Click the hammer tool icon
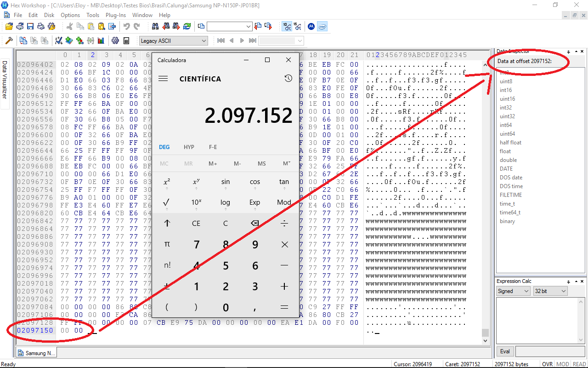588x368 pixels. point(9,40)
